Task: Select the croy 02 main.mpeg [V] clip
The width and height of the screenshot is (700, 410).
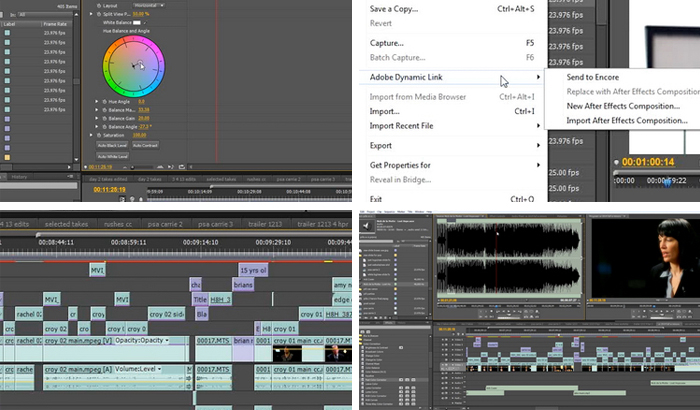Action: (115, 348)
